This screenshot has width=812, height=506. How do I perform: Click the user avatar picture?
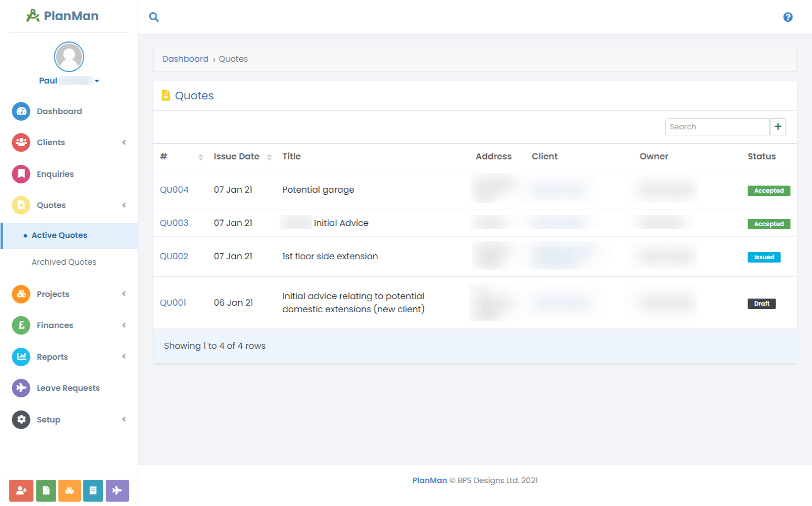pos(69,57)
